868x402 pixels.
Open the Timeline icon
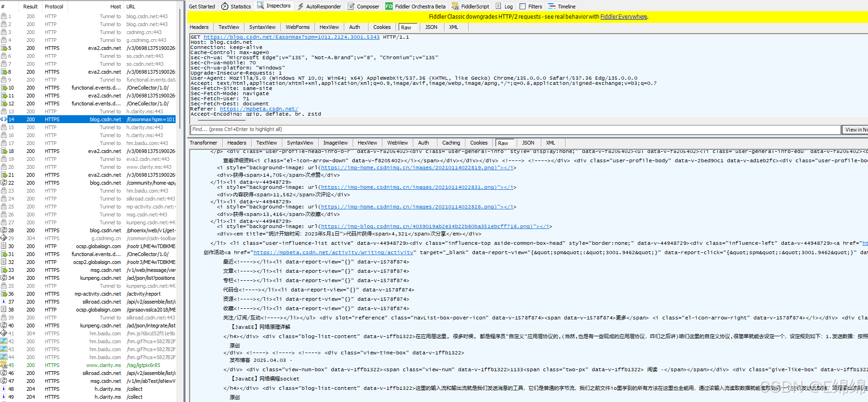[x=552, y=6]
